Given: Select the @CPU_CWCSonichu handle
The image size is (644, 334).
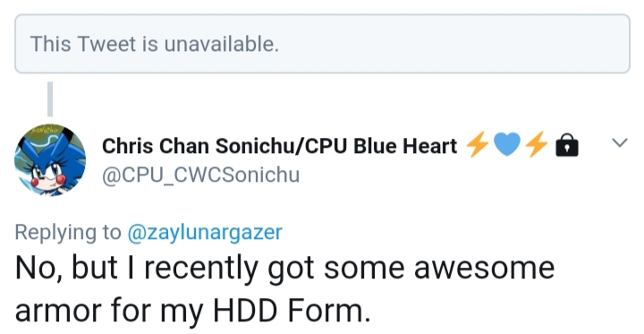Looking at the screenshot, I should pyautogui.click(x=201, y=176).
